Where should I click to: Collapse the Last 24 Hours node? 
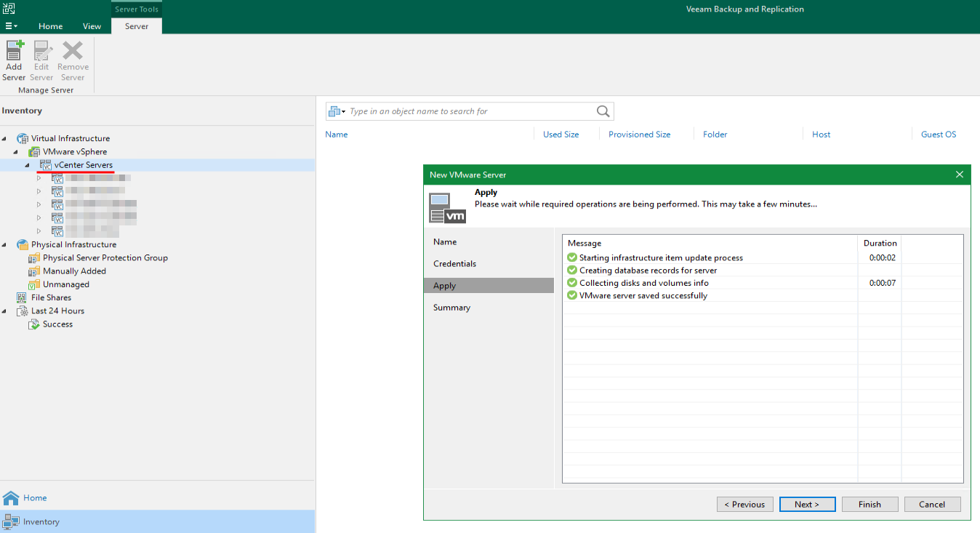click(5, 311)
